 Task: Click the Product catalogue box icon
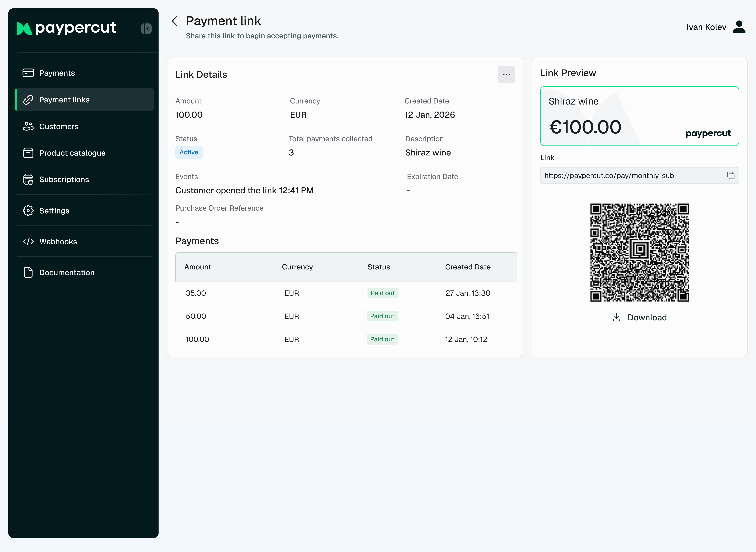28,153
